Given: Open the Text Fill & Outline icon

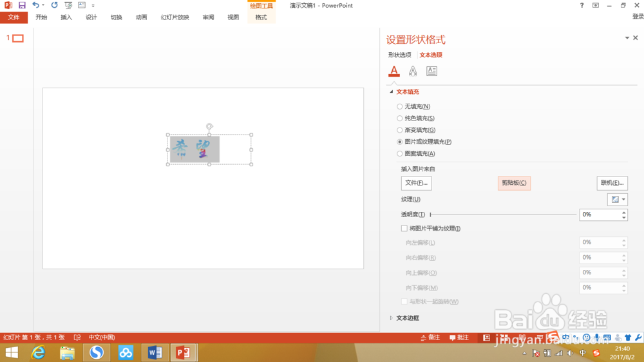Looking at the screenshot, I should click(394, 71).
